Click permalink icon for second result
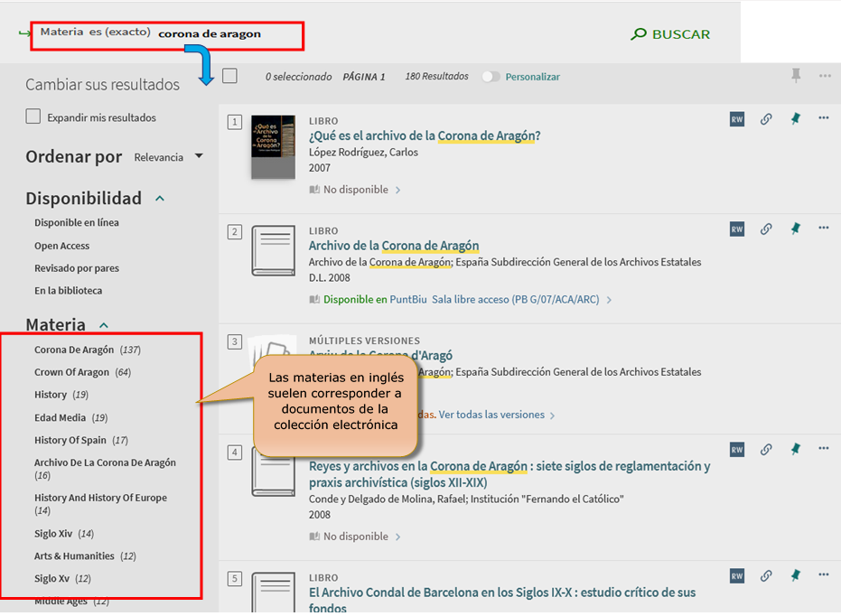The image size is (841, 616). [766, 229]
